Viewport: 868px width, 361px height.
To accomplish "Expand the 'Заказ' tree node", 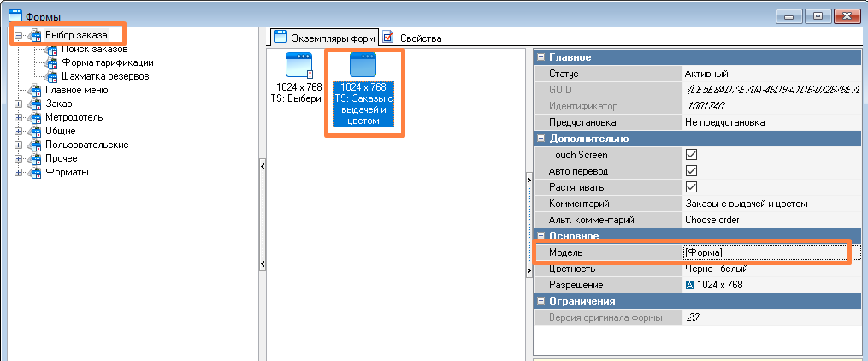I will coord(19,104).
